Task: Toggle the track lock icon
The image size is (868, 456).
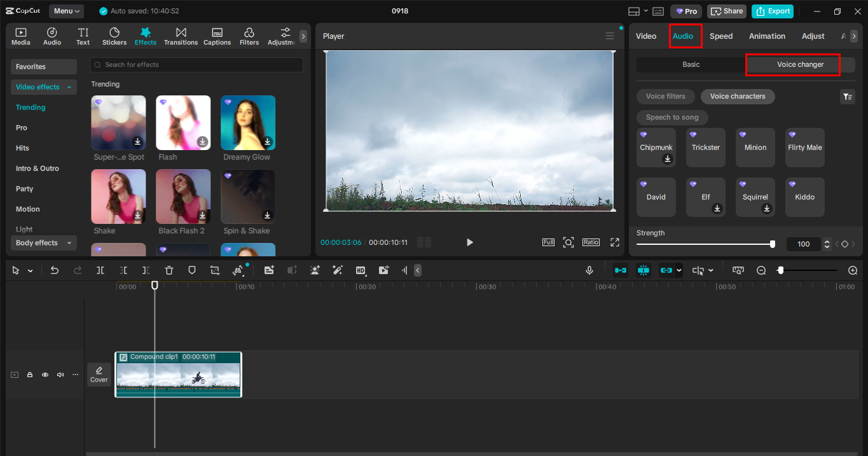Action: tap(30, 375)
